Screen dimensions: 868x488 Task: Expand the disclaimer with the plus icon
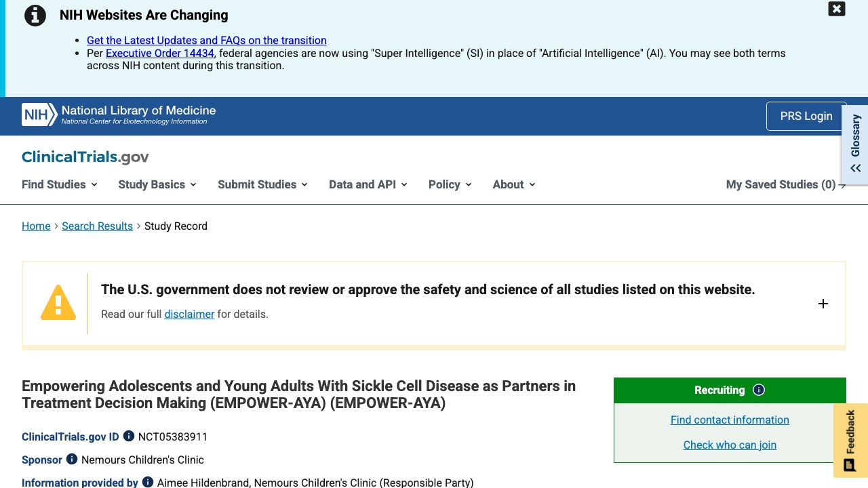(x=823, y=304)
